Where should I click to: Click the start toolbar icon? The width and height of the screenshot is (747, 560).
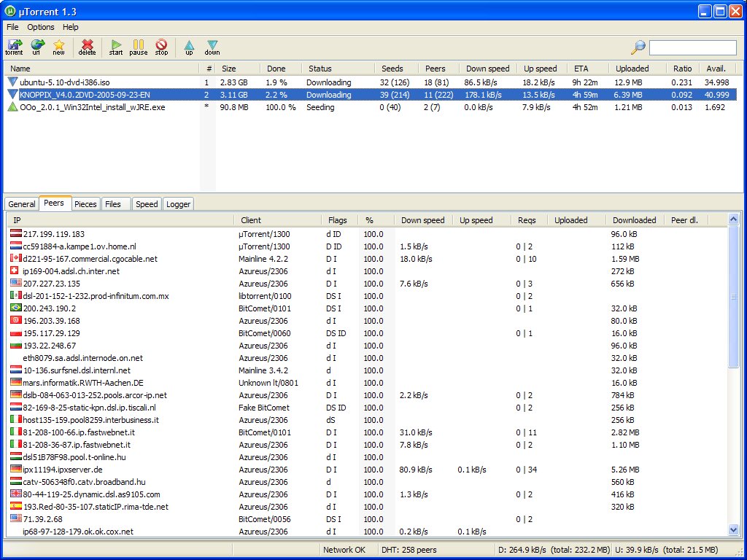[116, 47]
